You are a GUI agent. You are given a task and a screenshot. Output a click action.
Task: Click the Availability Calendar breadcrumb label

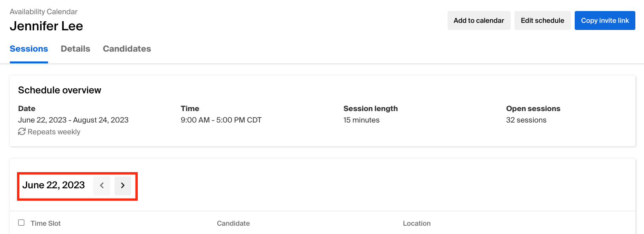click(44, 12)
